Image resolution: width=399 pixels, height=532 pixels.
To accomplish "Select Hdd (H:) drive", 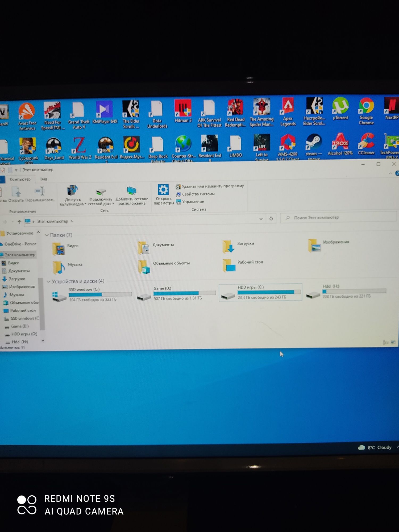I will (346, 291).
